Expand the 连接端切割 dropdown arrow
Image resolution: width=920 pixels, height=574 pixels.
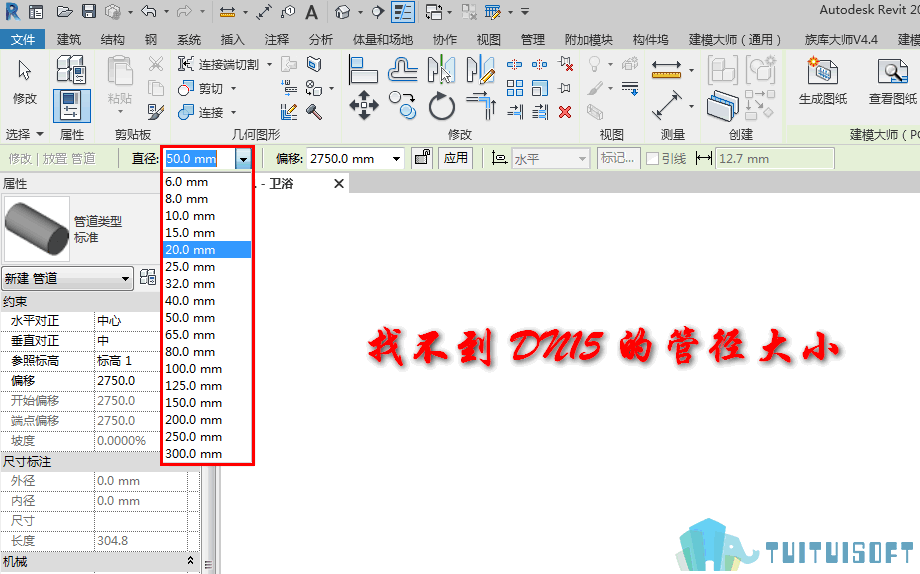pos(269,65)
